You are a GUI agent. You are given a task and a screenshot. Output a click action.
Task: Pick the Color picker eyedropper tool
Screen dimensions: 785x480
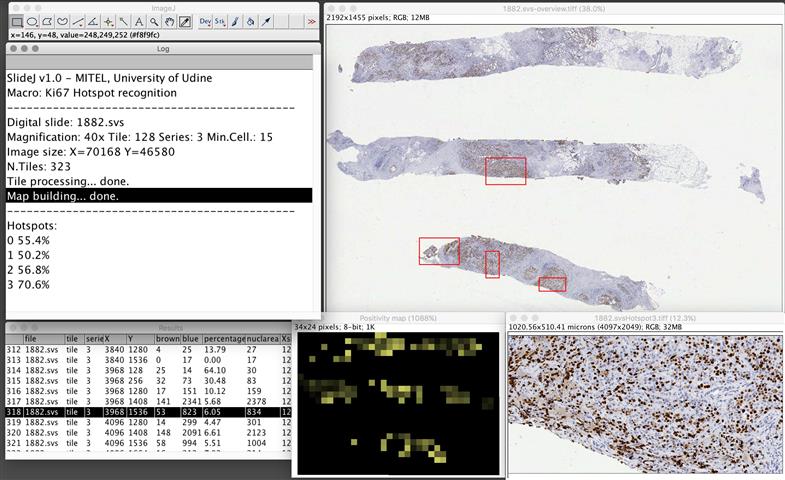point(185,21)
